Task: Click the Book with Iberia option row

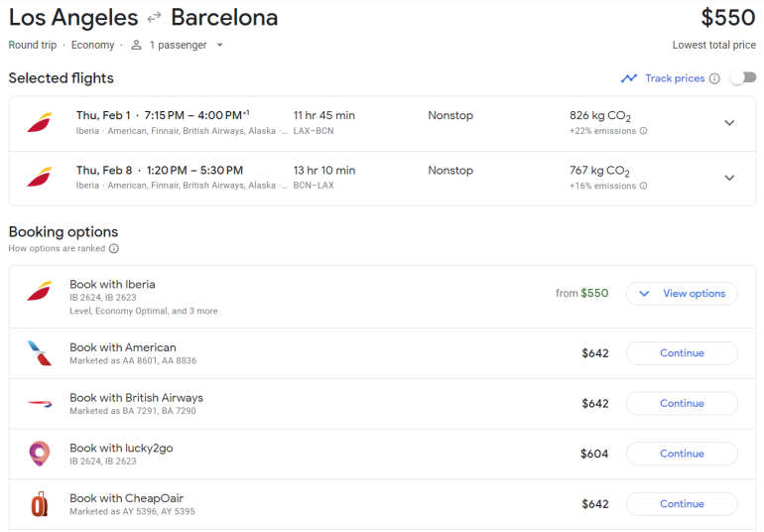Action: (298, 296)
